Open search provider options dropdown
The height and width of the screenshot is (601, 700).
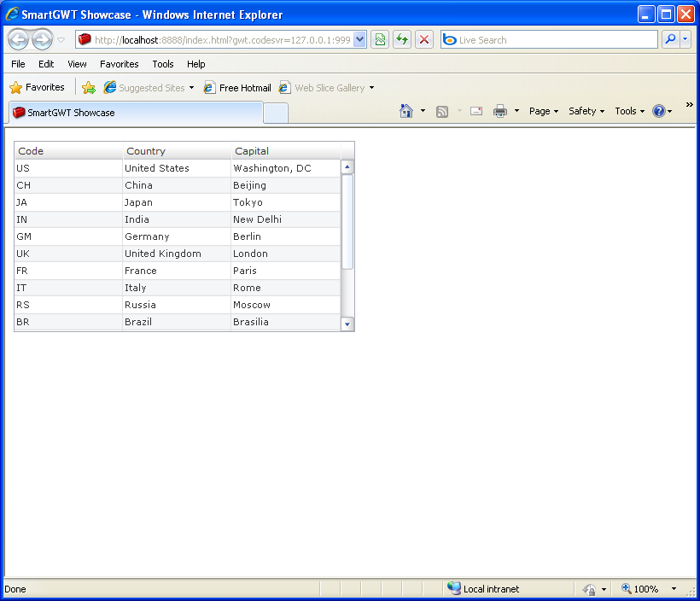click(685, 40)
